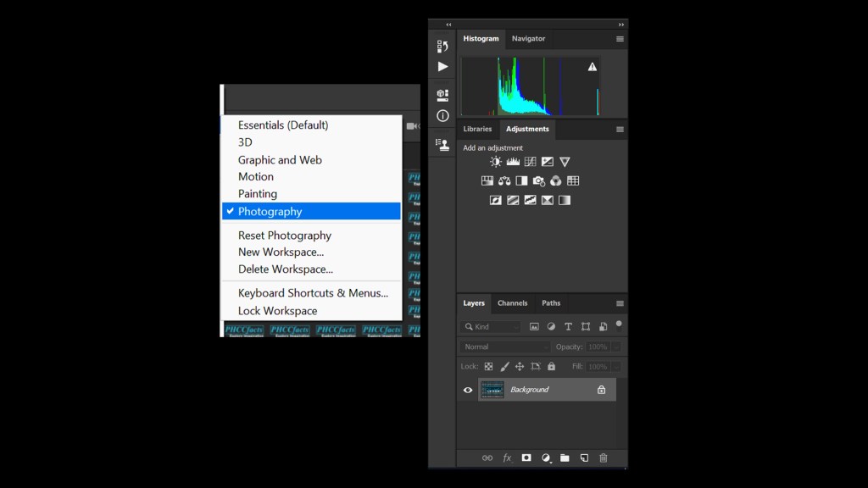The image size is (868, 488).
Task: Turn layer filtering on or off
Action: [619, 324]
